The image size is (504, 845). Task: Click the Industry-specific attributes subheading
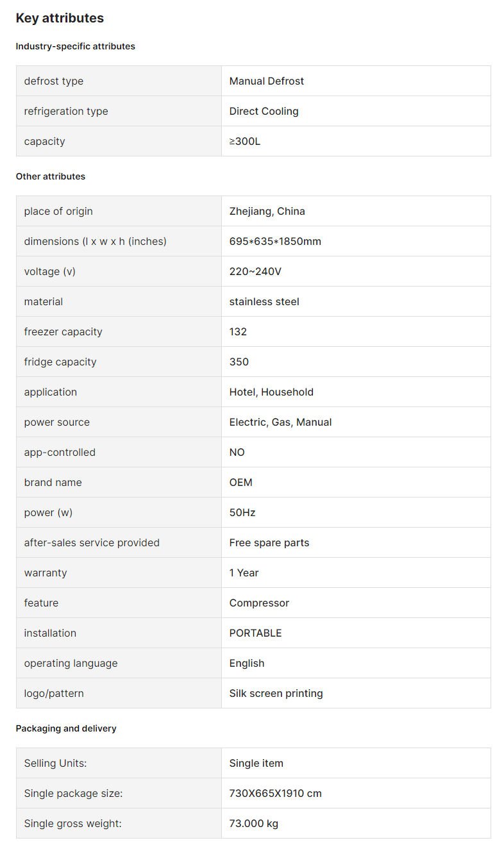[76, 46]
